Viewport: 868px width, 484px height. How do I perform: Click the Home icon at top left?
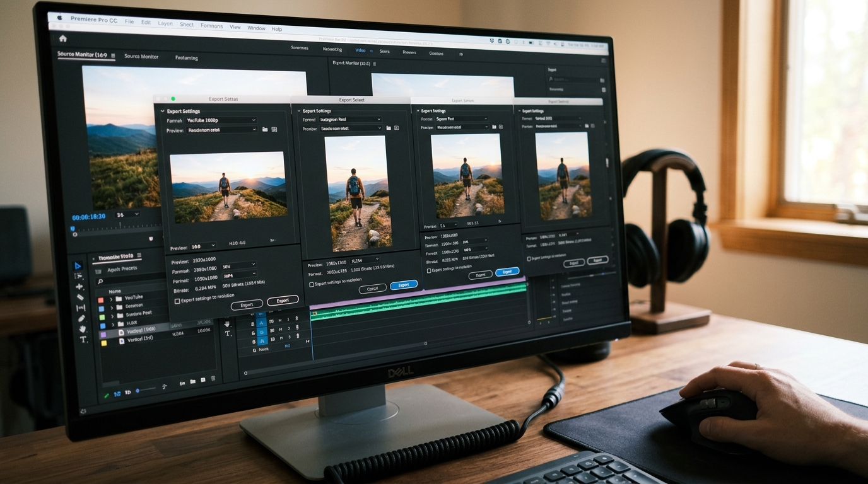(x=62, y=38)
